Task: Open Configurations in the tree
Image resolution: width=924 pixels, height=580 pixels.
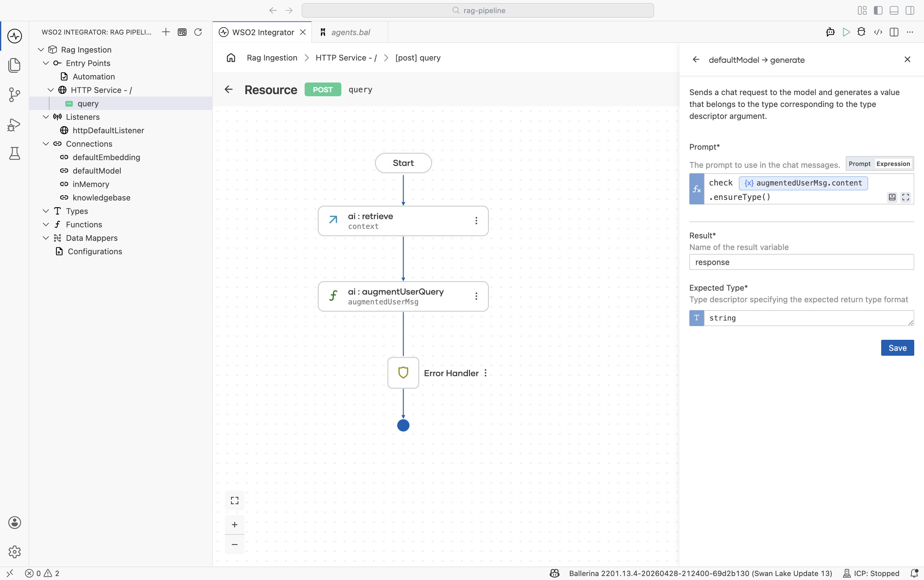Action: point(120,251)
